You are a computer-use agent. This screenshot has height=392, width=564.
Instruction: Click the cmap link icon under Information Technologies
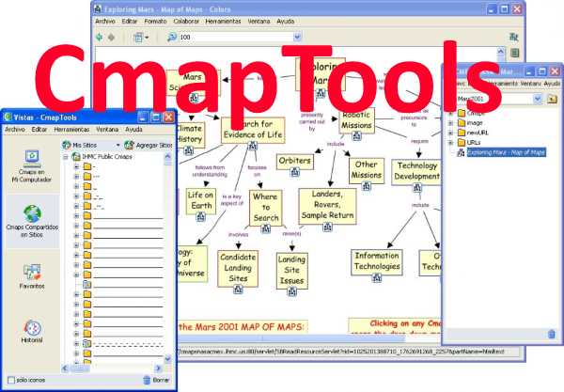pos(377,277)
